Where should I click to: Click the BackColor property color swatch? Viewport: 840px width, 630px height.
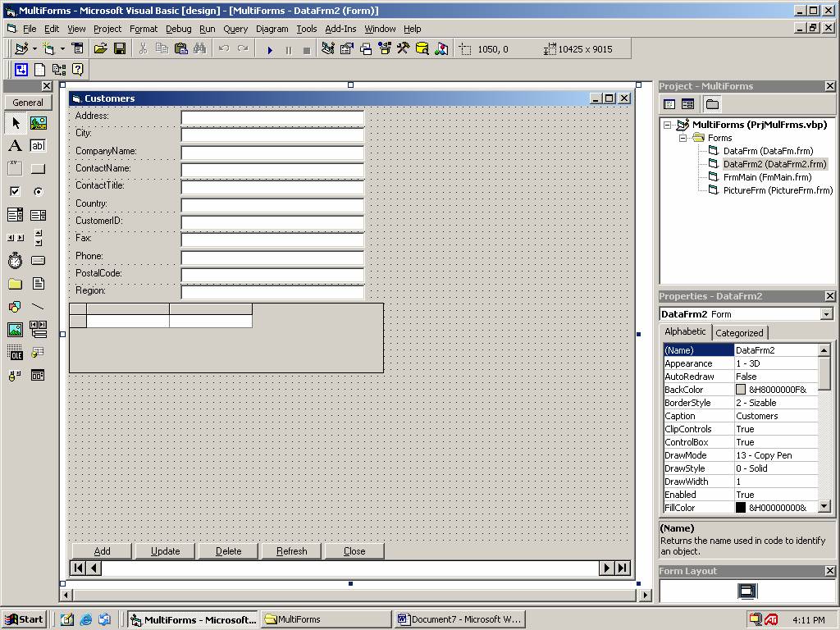[x=741, y=390]
